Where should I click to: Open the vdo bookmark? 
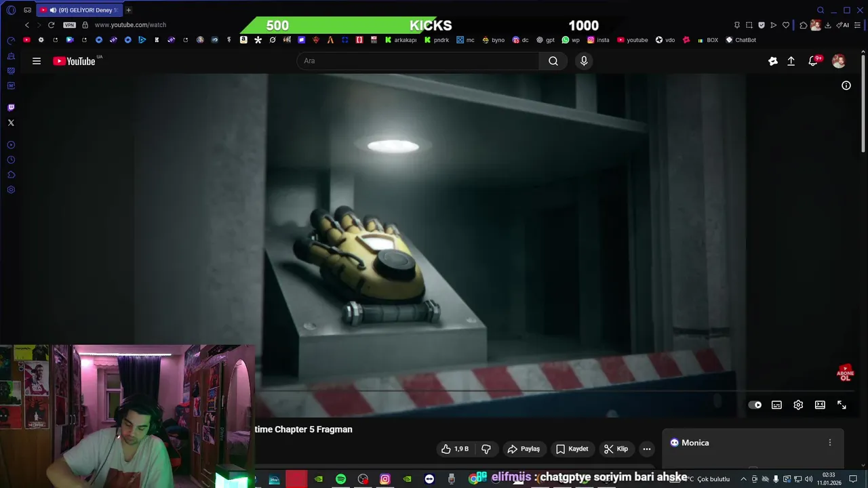[x=665, y=40]
